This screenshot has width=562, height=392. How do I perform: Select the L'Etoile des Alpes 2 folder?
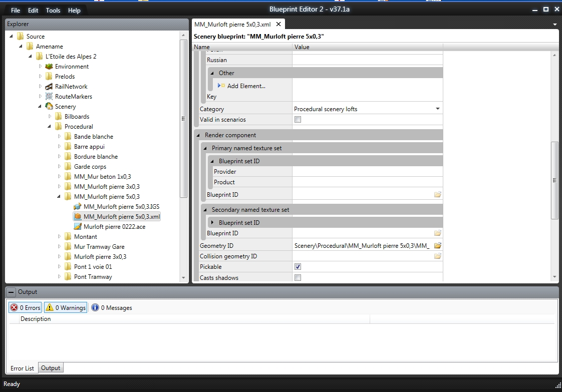71,56
